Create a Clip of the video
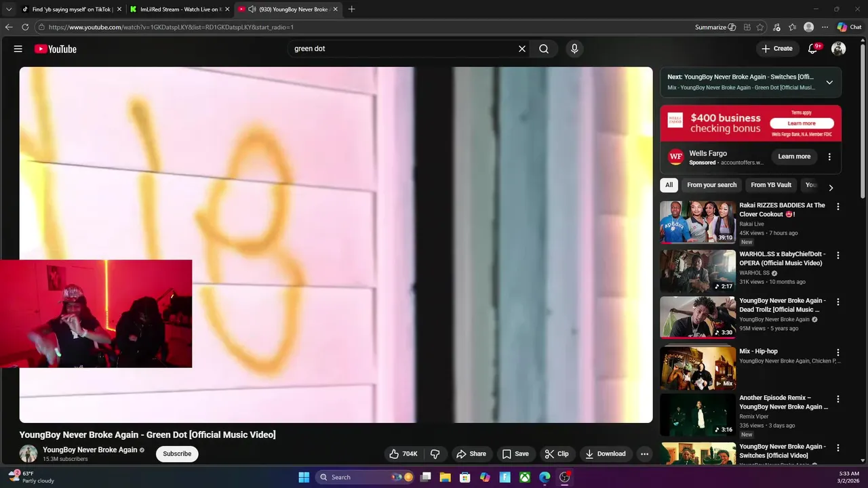 click(x=557, y=454)
